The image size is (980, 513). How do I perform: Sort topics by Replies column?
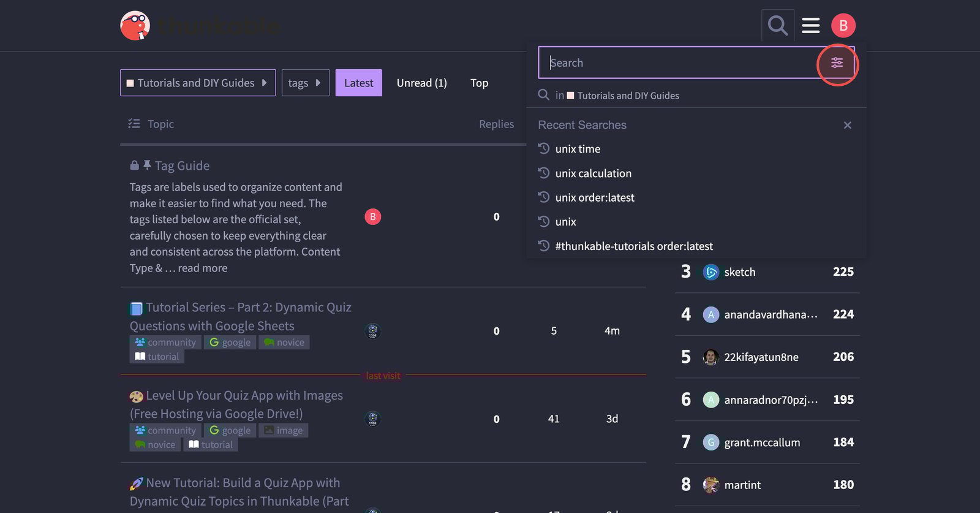pos(496,124)
